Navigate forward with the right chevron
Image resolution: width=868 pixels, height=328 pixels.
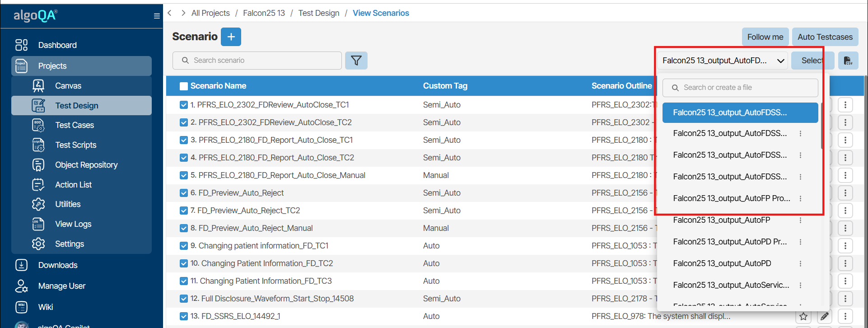[183, 13]
